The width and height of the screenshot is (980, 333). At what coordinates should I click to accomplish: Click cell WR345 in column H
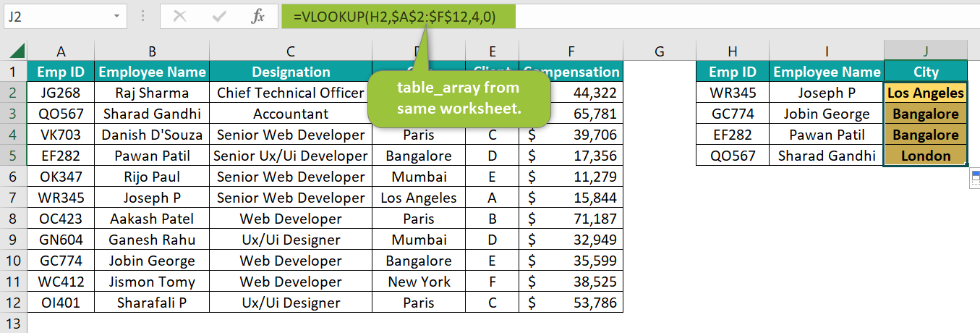pos(733,93)
